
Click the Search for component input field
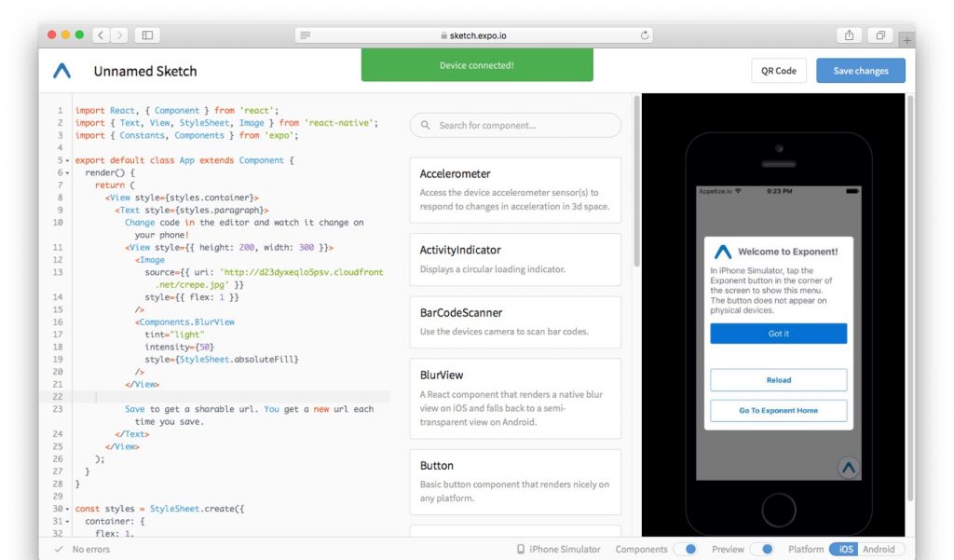pyautogui.click(x=514, y=125)
